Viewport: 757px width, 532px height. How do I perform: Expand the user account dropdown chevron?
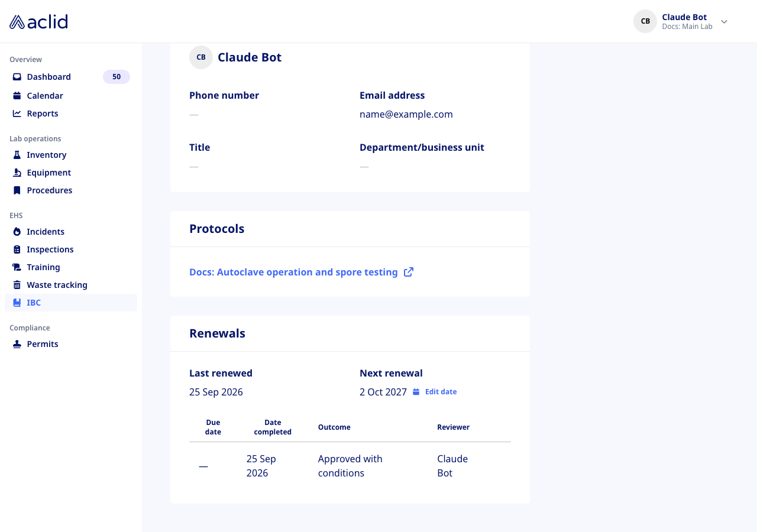coord(724,22)
